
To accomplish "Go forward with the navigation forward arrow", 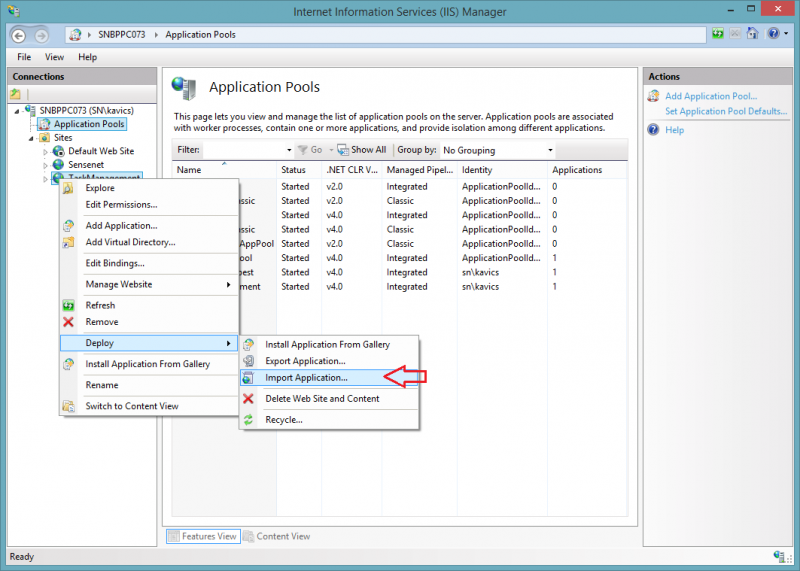I will coord(41,35).
